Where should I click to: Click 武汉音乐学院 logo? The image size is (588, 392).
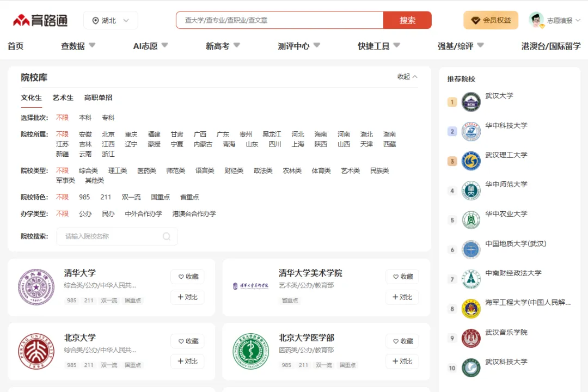tap(471, 338)
